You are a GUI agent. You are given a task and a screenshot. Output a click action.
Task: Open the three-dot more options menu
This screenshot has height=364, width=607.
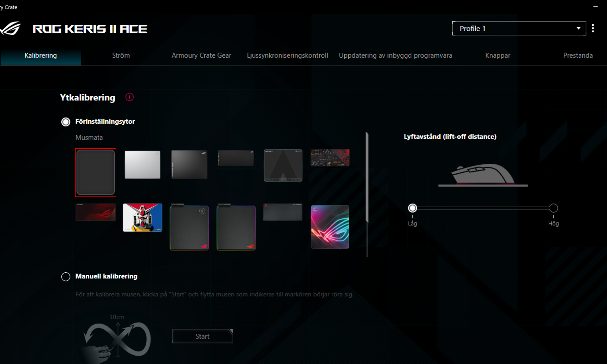coord(593,28)
